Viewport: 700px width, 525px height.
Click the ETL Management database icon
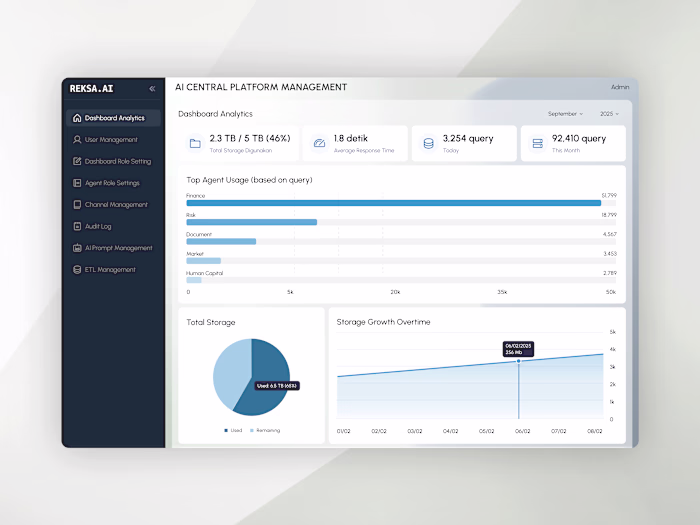(x=77, y=270)
